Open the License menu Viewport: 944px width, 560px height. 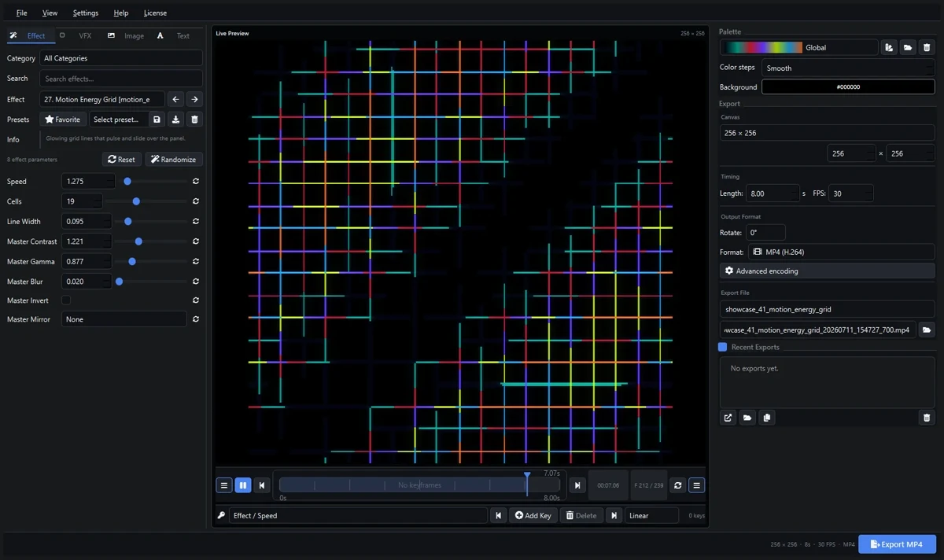click(155, 13)
